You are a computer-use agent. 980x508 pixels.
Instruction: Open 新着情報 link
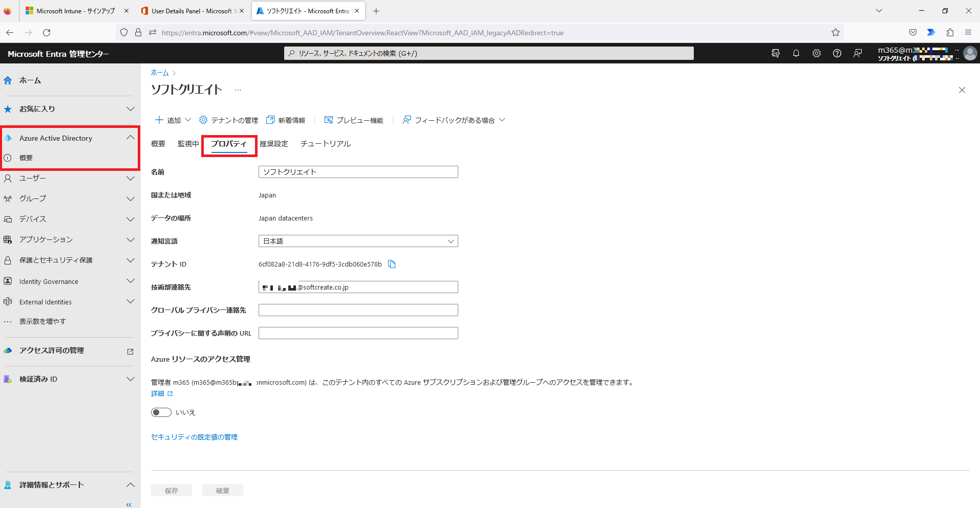tap(286, 120)
